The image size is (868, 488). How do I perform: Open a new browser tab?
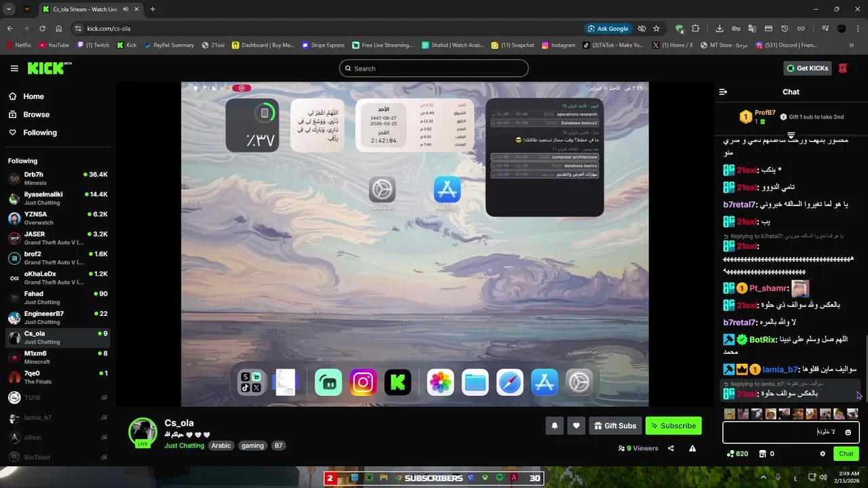coord(153,9)
